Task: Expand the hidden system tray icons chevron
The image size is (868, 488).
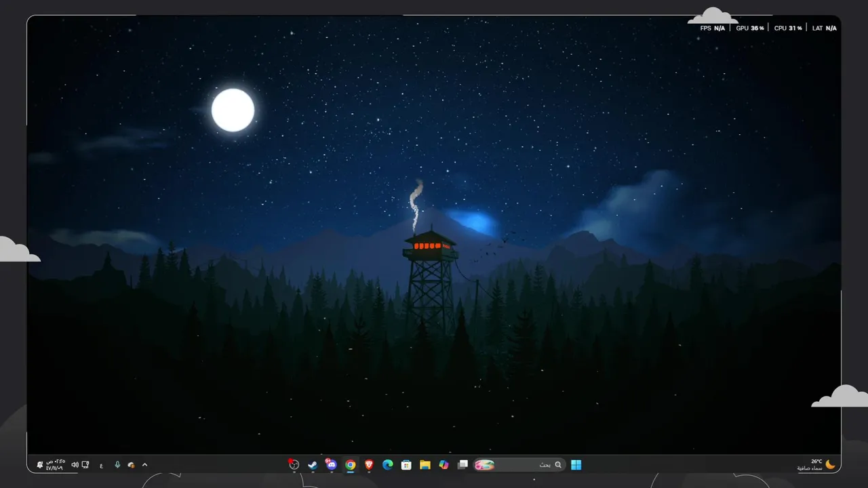Action: (144, 465)
